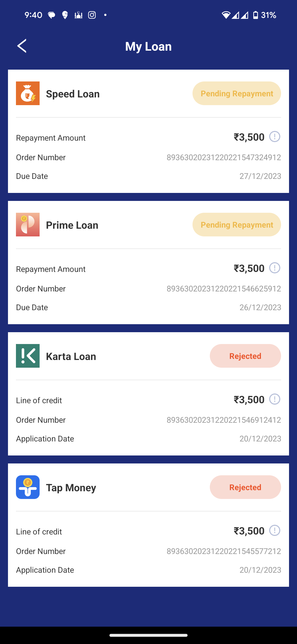Tap the back arrow icon
This screenshot has height=644, width=297.
tap(22, 46)
